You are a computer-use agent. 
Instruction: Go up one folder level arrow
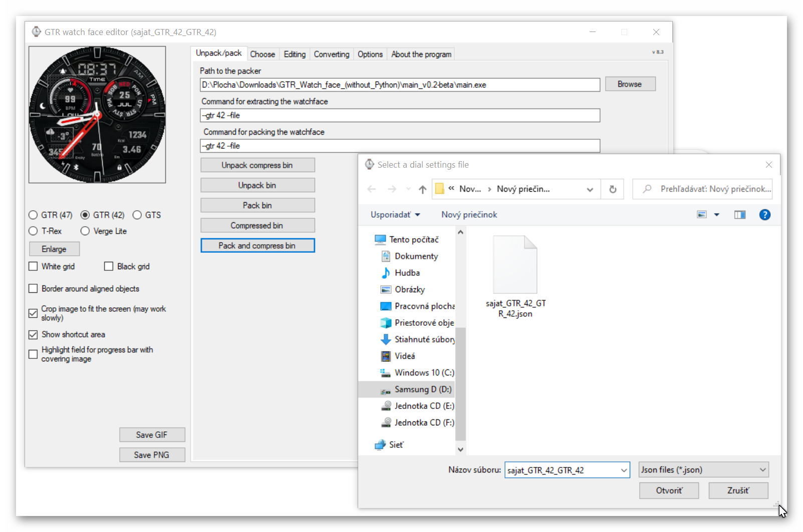422,189
